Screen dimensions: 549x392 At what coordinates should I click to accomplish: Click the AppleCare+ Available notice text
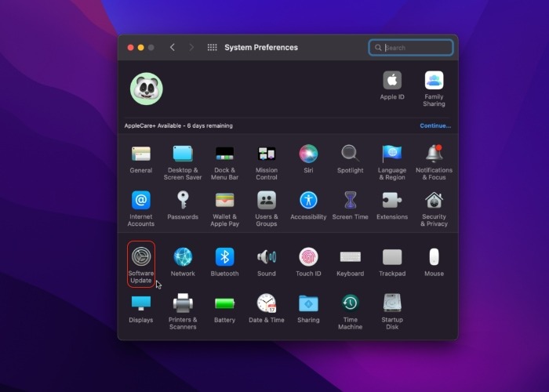pyautogui.click(x=179, y=125)
